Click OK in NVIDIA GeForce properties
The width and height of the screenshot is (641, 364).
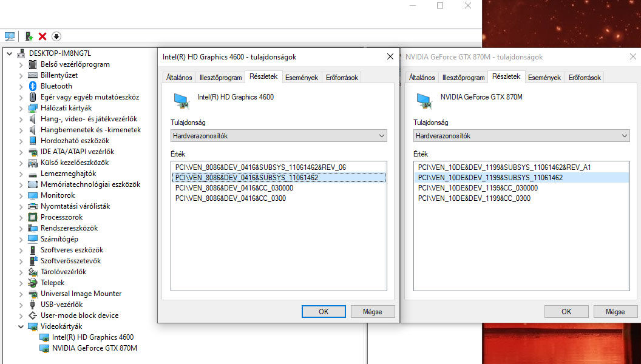pyautogui.click(x=566, y=312)
